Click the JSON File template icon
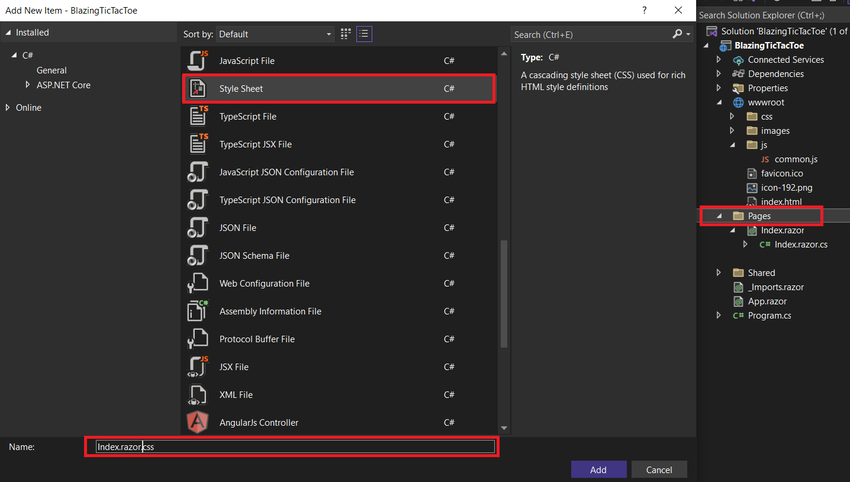This screenshot has height=482, width=850. (197, 227)
